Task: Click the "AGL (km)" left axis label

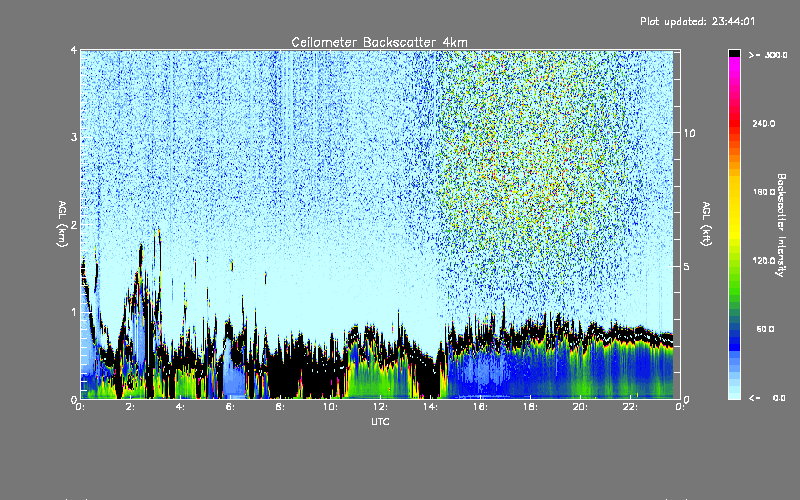Action: point(62,224)
